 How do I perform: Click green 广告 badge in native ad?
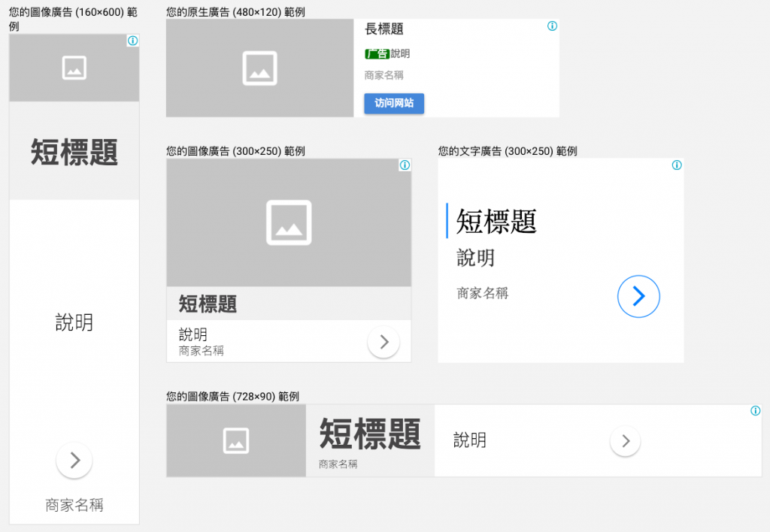point(377,54)
